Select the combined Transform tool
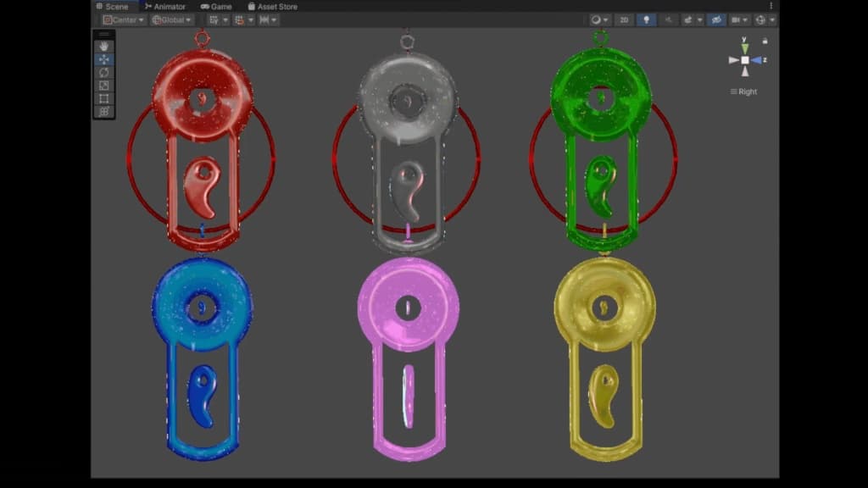 [x=104, y=112]
